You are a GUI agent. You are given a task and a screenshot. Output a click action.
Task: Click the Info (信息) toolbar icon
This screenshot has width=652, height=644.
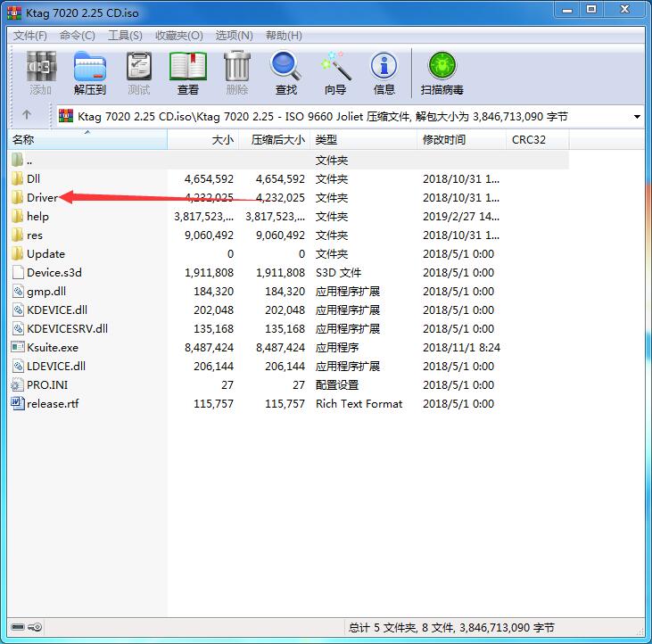384,66
